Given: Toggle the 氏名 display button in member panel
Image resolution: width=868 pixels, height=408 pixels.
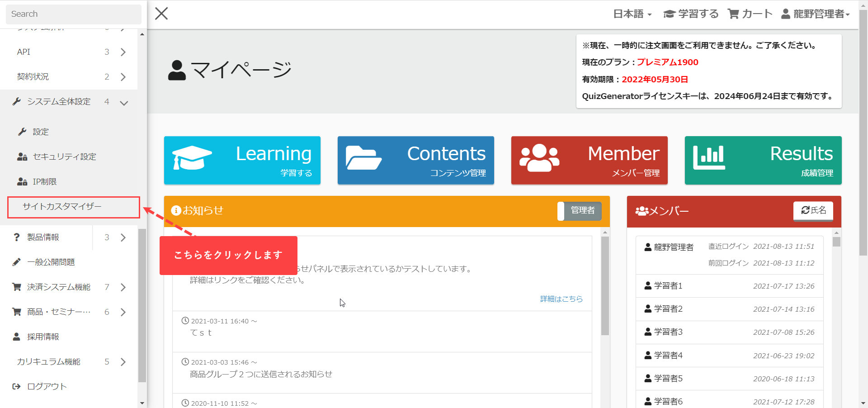Looking at the screenshot, I should pos(813,210).
